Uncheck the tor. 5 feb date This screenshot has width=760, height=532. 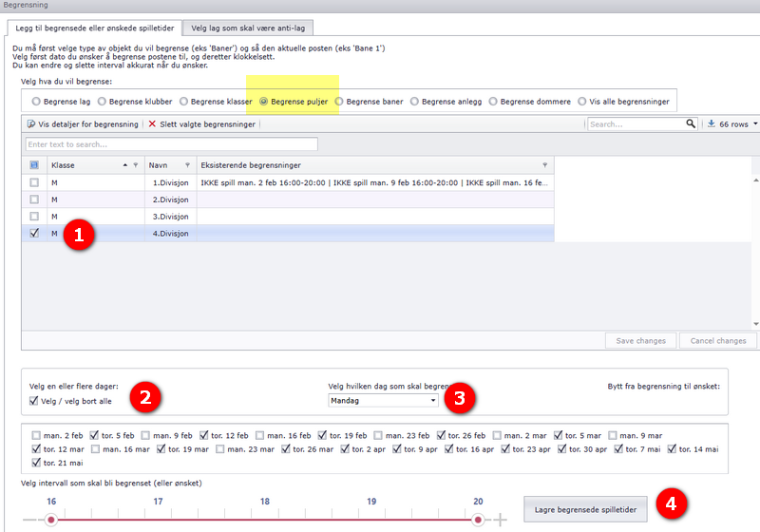pos(94,435)
